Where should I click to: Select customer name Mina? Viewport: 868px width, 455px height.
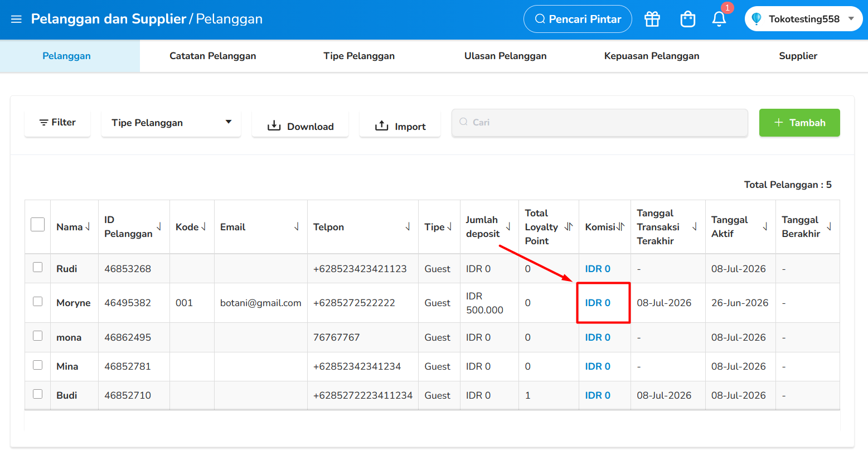(67, 366)
